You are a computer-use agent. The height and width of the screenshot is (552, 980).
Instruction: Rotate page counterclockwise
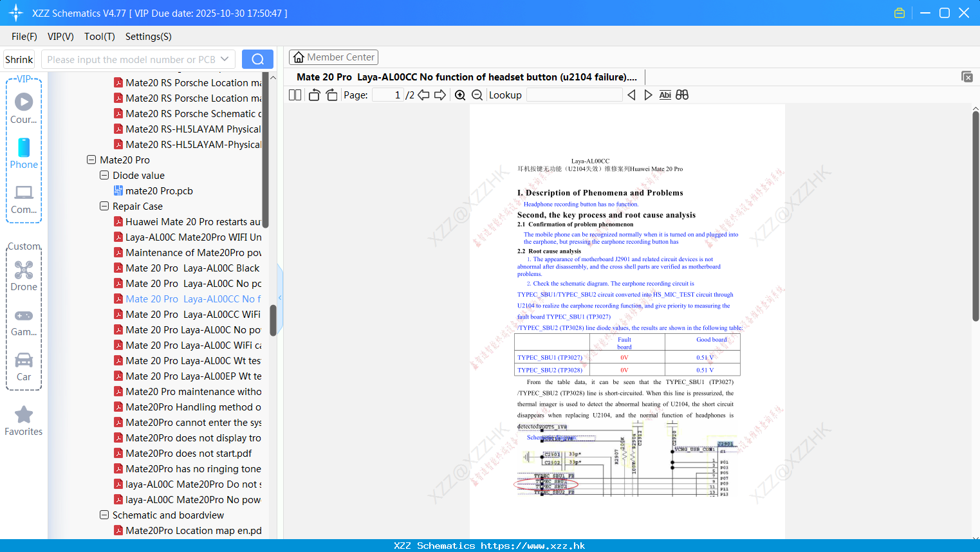coord(314,95)
